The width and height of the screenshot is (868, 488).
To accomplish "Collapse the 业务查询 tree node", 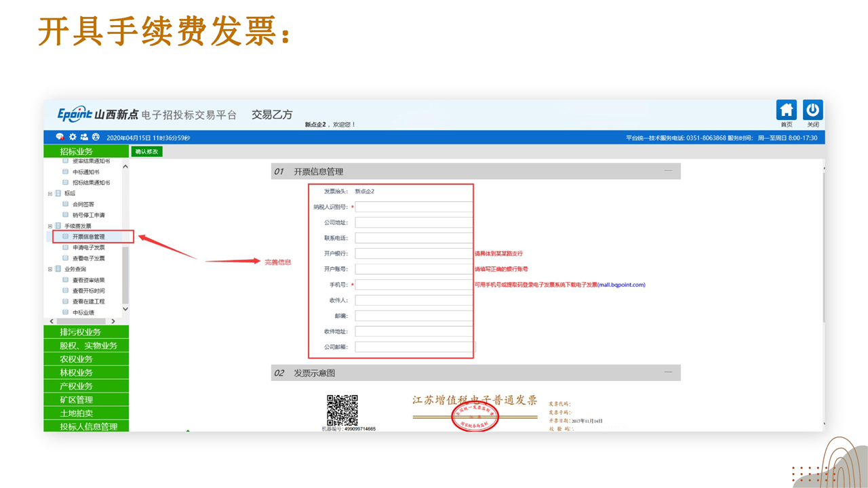I will 50,269.
